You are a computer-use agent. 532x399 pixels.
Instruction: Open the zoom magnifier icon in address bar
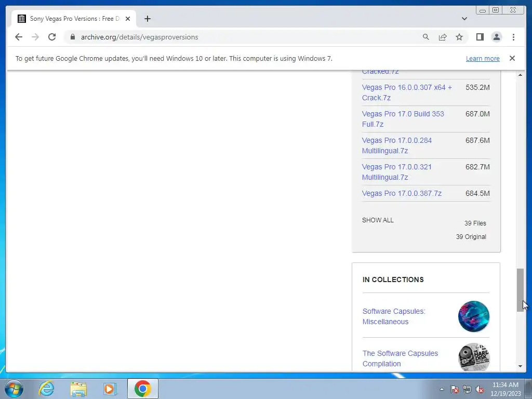point(426,37)
